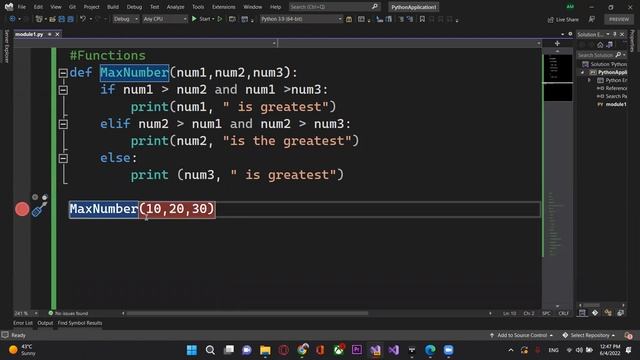The width and height of the screenshot is (640, 360).
Task: Click Select Repository in status bar
Action: pyautogui.click(x=589, y=335)
